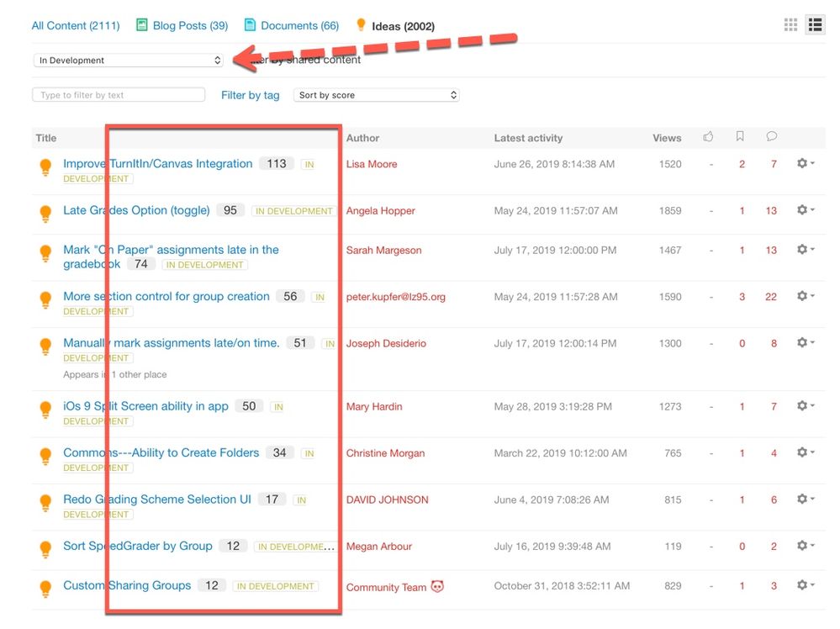Image resolution: width=840 pixels, height=629 pixels.
Task: Click the comments bubble column header icon
Action: click(771, 137)
